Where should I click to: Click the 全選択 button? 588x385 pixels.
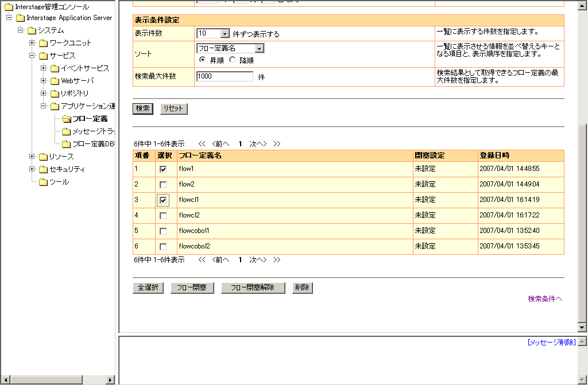[148, 288]
